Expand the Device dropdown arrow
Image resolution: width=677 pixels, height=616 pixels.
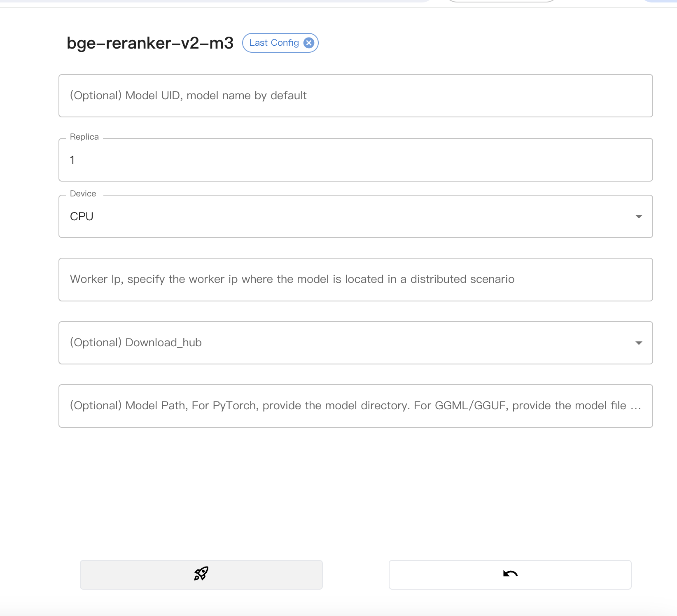pos(639,217)
